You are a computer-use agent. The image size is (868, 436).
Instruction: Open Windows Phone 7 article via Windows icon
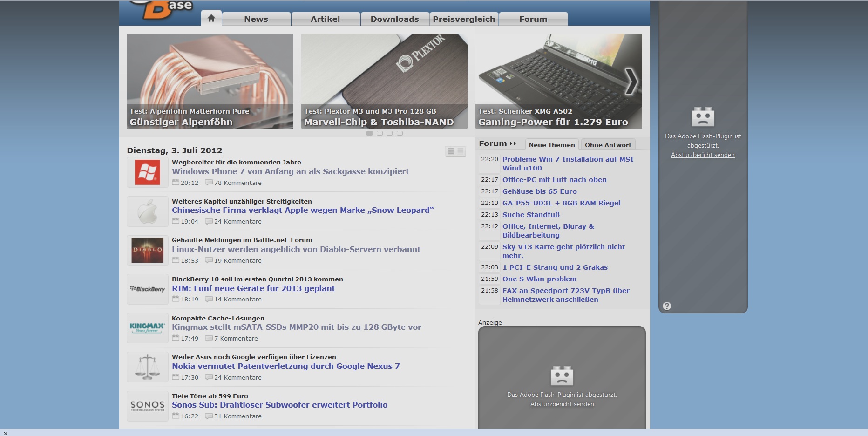(148, 172)
